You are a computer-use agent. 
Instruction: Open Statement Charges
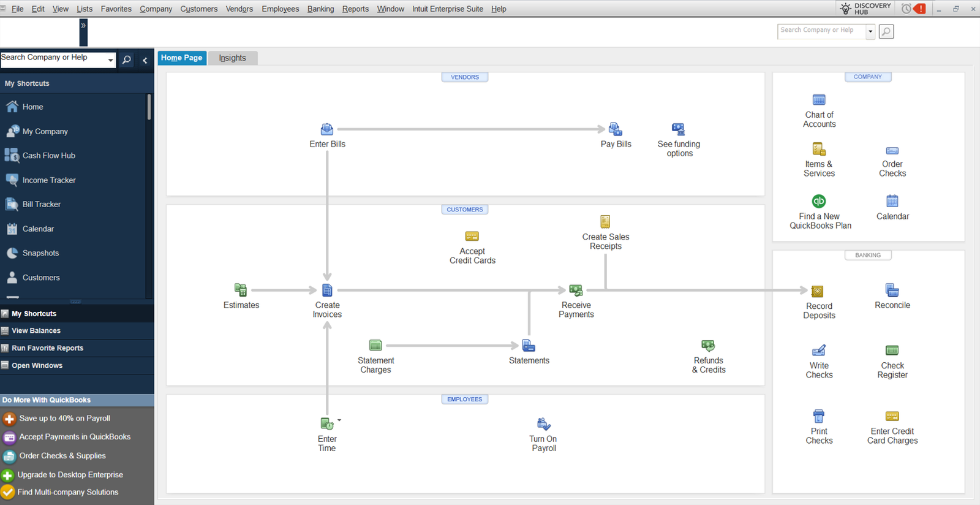(375, 346)
